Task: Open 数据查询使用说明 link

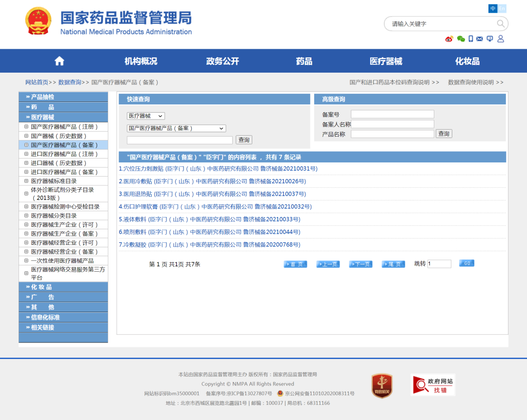Action: 475,82
